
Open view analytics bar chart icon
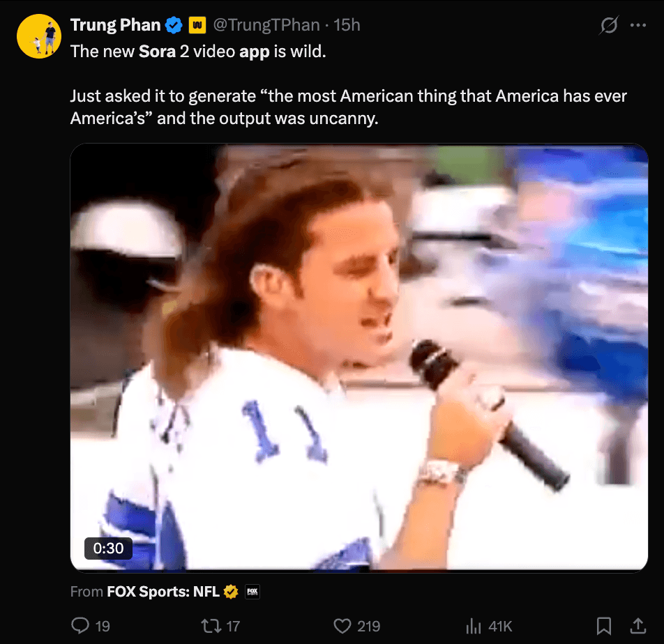point(474,625)
